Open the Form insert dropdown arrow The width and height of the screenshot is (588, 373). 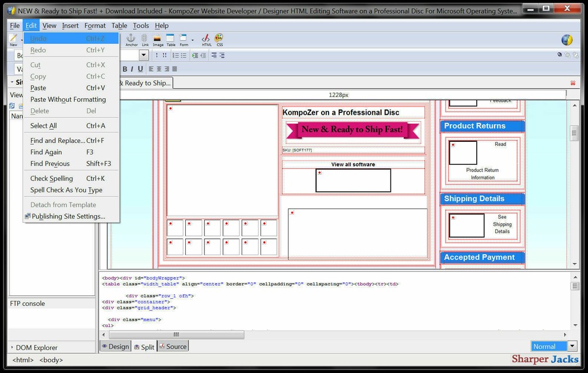tap(193, 39)
